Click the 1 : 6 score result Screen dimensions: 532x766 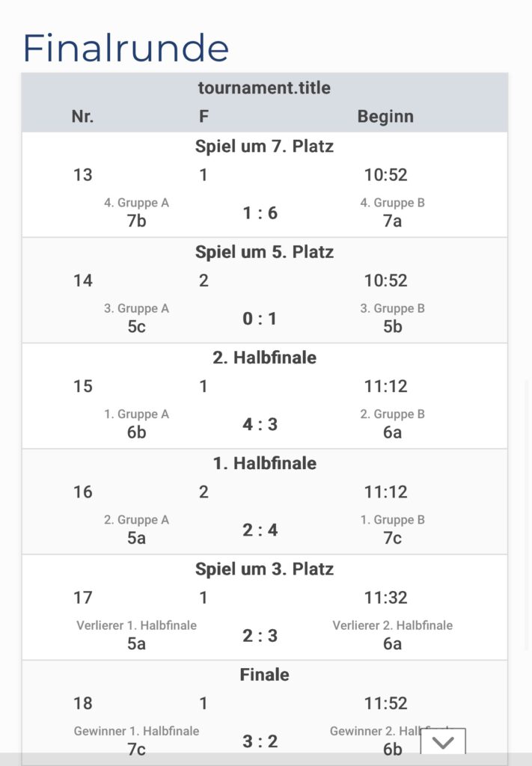260,213
